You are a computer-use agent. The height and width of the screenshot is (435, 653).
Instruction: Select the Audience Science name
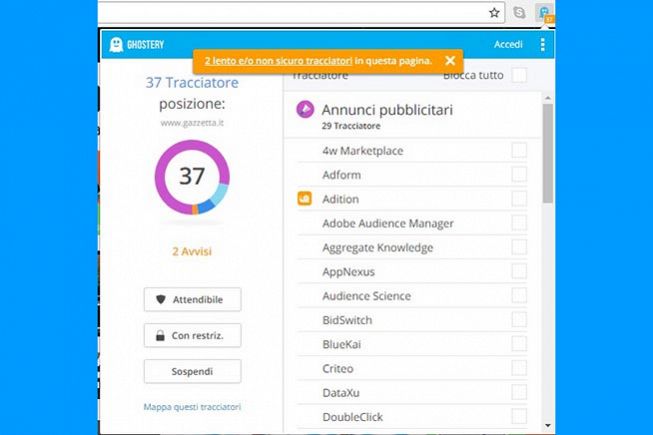tap(366, 296)
